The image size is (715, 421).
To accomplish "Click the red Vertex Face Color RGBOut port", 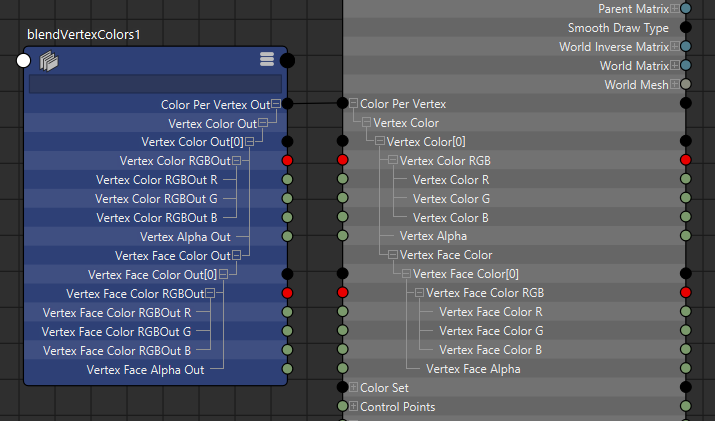I will [287, 293].
